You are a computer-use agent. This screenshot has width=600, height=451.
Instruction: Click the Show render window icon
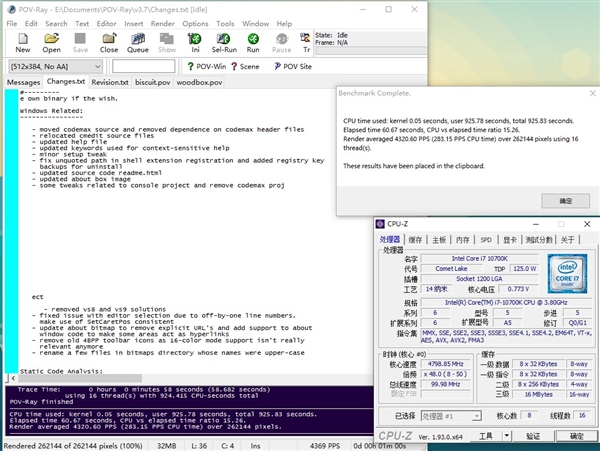(x=167, y=43)
